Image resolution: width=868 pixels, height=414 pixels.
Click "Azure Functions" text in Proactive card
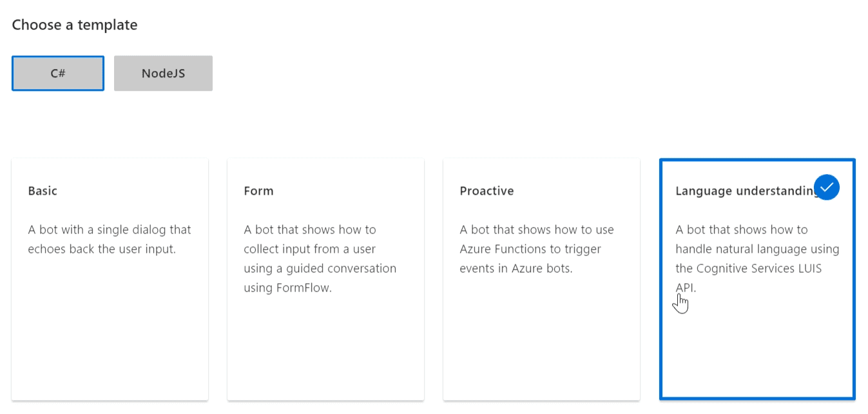click(x=501, y=249)
